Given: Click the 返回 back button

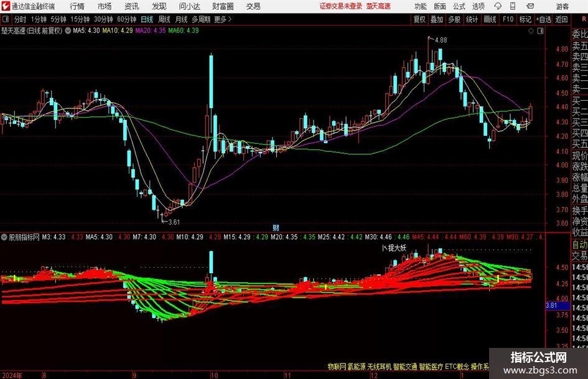Looking at the screenshot, I should pyautogui.click(x=561, y=19).
